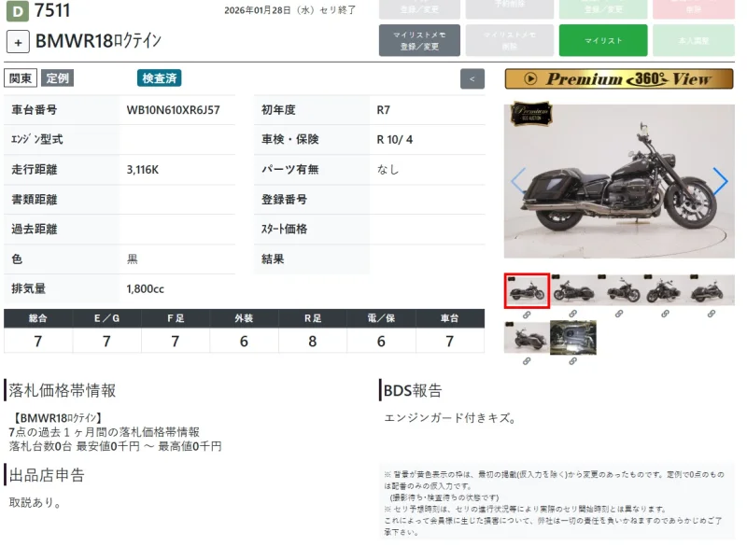Screen dimensions: 747x560
Task: Click link icon under rear-view thumbnail
Action: pos(527,361)
